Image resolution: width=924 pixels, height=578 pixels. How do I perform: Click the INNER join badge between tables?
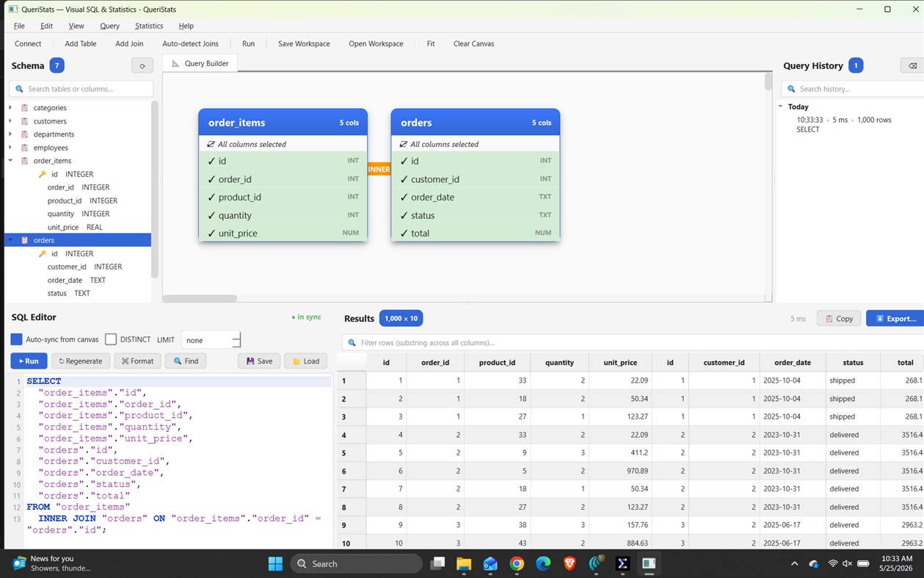(379, 169)
